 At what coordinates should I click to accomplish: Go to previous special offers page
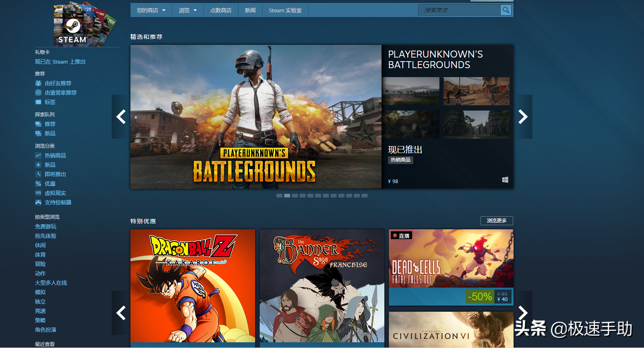click(x=121, y=313)
